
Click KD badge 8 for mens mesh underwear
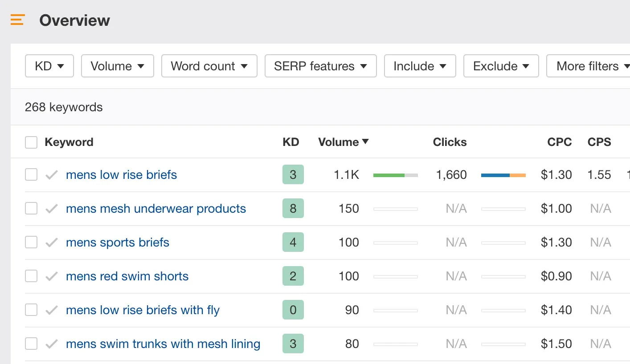click(293, 209)
